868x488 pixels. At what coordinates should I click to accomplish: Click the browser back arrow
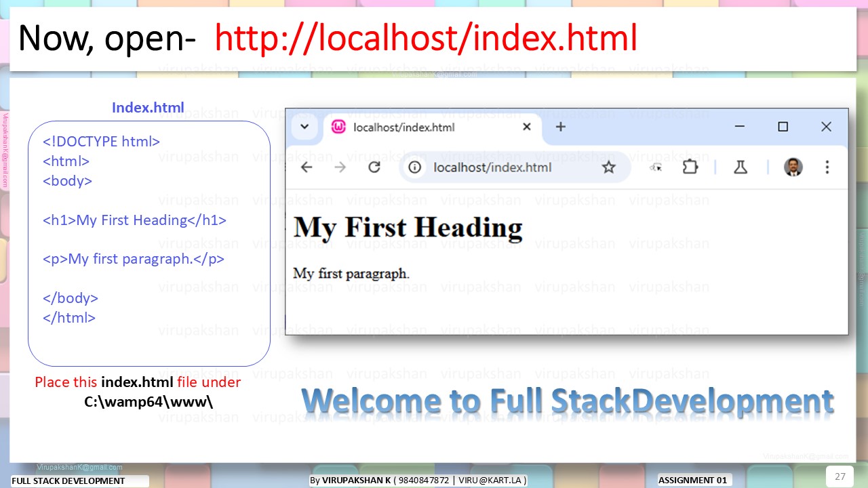(307, 167)
